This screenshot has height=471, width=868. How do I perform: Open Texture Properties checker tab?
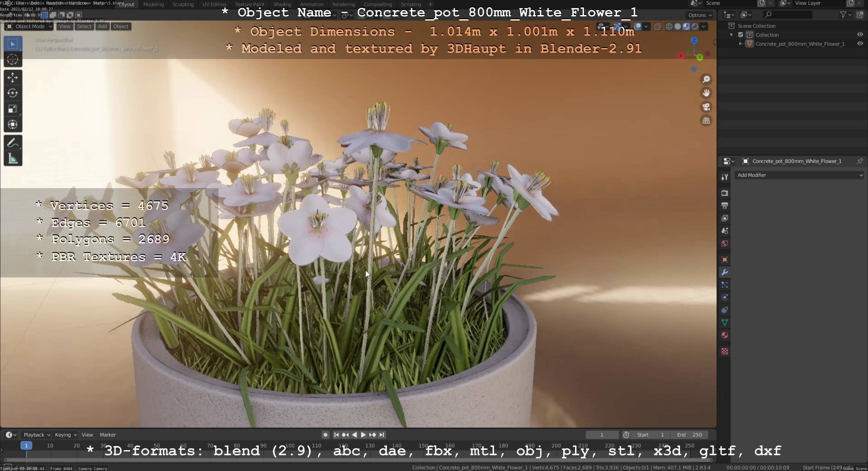725,351
